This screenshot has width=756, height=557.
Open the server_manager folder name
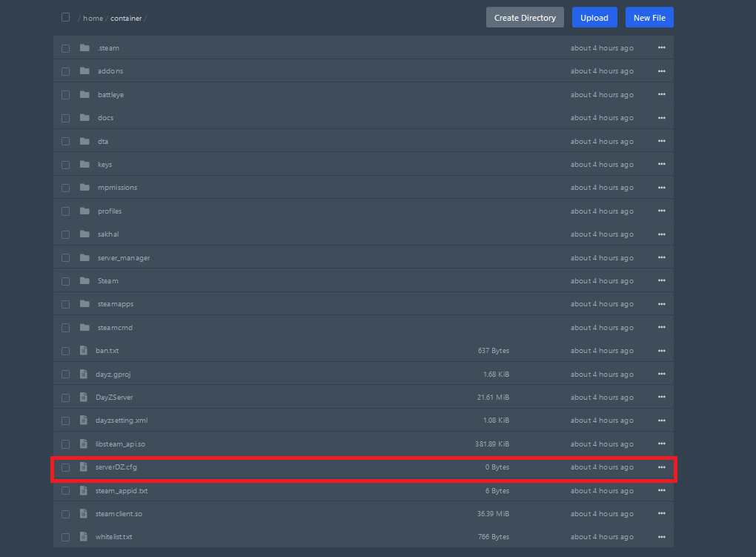[x=124, y=258]
